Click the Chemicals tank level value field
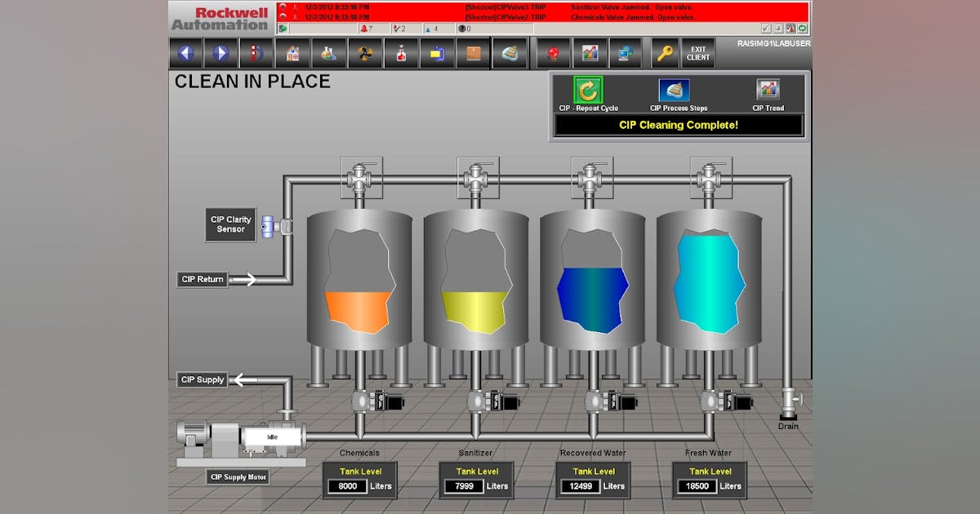The height and width of the screenshot is (514, 980). coord(347,486)
